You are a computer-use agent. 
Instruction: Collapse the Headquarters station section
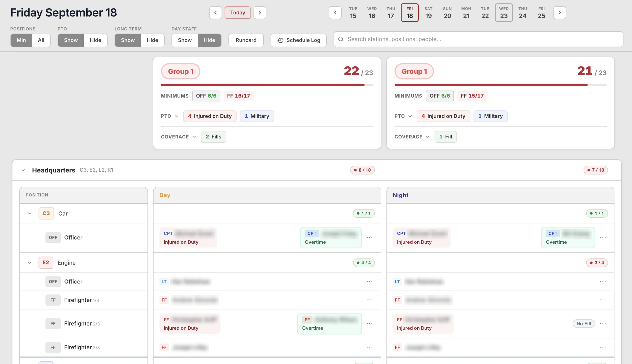23,170
